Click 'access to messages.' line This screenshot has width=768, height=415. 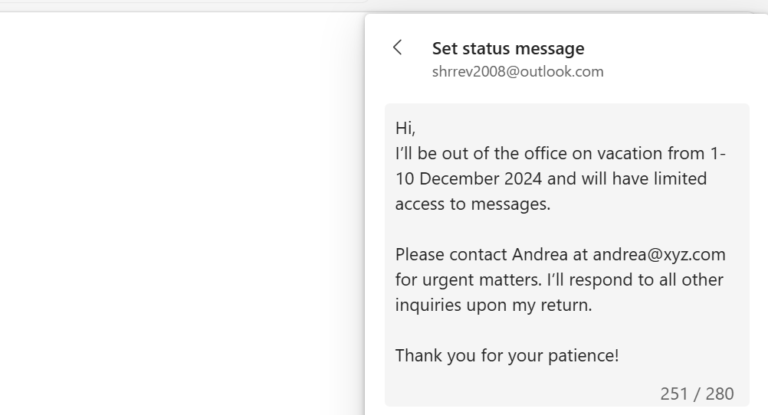coord(472,204)
